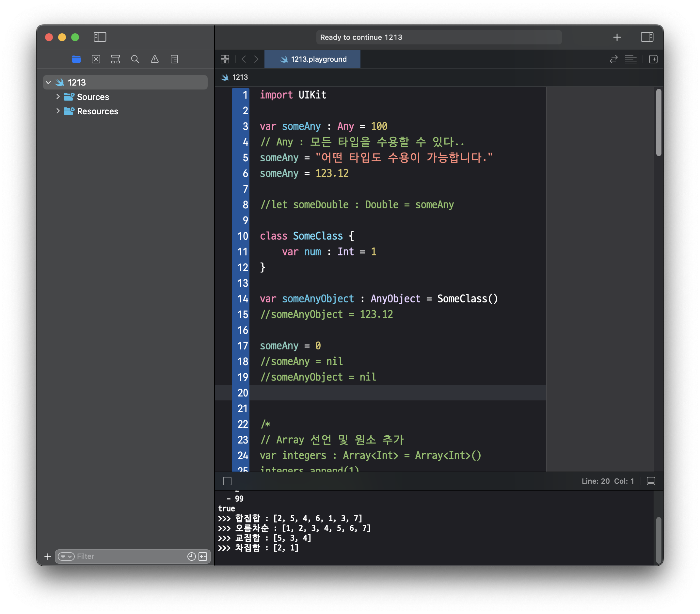Click the editor vertical scrollbar
The height and width of the screenshot is (614, 700).
pyautogui.click(x=659, y=123)
